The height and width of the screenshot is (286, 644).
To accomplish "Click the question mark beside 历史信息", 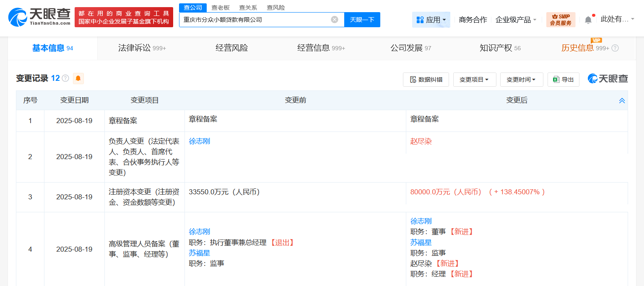I will [x=615, y=48].
